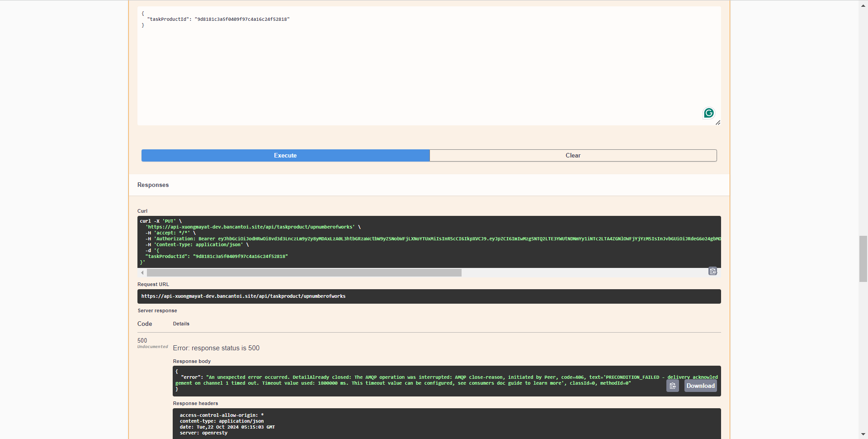
Task: Click the Grammarly icon in the request body
Action: (708, 113)
